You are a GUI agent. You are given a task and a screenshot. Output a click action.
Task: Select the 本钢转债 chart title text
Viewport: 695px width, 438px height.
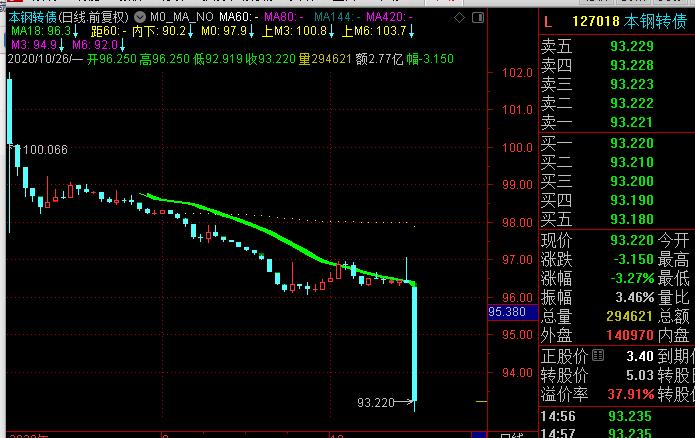[32, 17]
